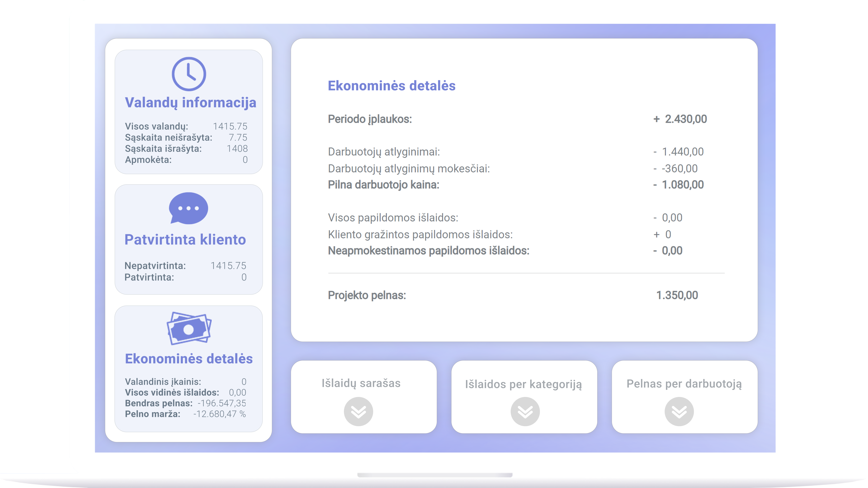Viewport: 868px width, 488px height.
Task: Select the Patvirtinta kliento heading
Action: coord(185,240)
